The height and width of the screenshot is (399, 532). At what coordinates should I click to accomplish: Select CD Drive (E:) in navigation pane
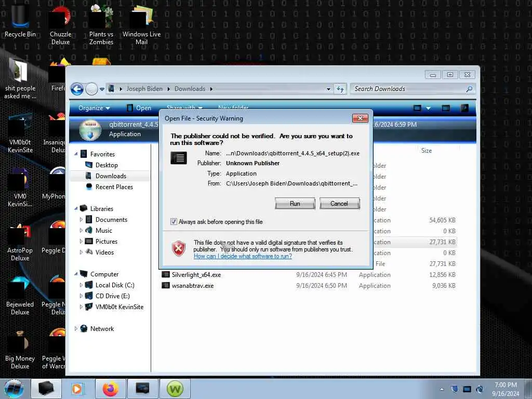click(x=112, y=296)
